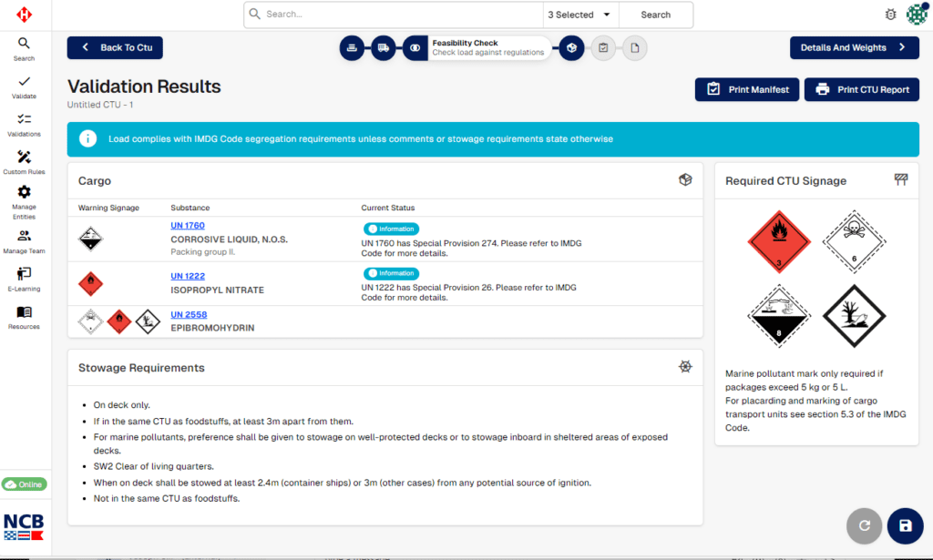
Task: Open the UN 1760 substance link
Action: click(x=188, y=226)
